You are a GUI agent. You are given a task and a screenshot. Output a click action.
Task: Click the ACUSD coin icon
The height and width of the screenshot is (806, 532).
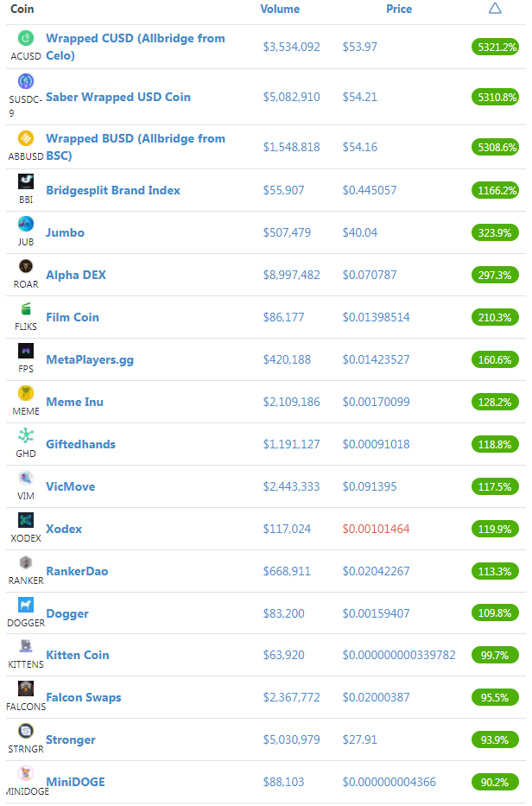pyautogui.click(x=26, y=38)
